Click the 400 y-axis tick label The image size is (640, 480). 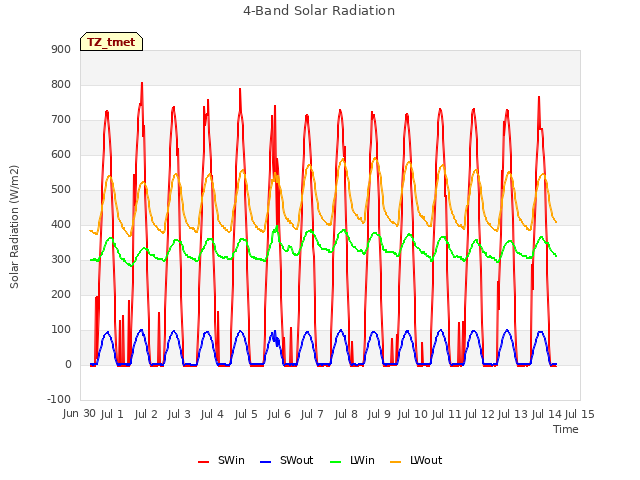tap(61, 224)
